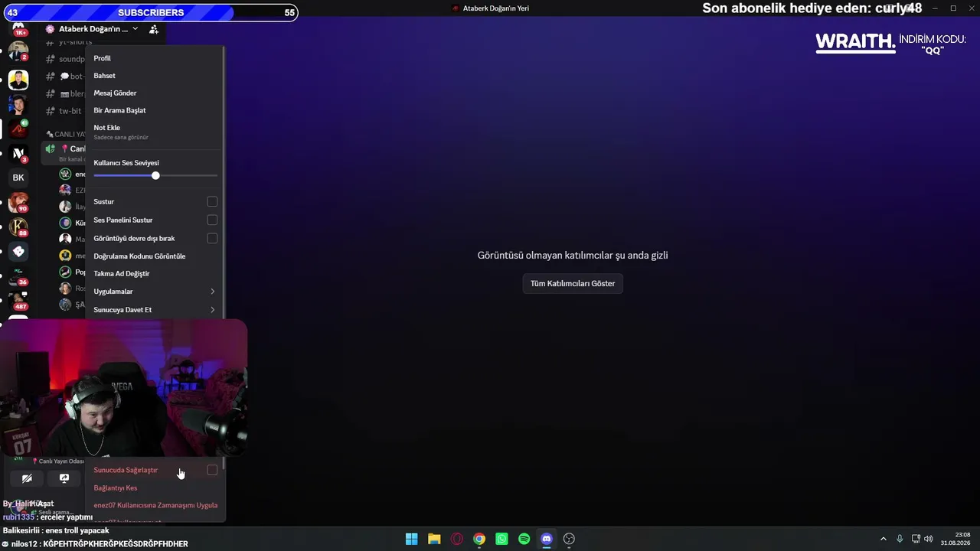
Task: Open Windows Start menu
Action: pyautogui.click(x=411, y=539)
